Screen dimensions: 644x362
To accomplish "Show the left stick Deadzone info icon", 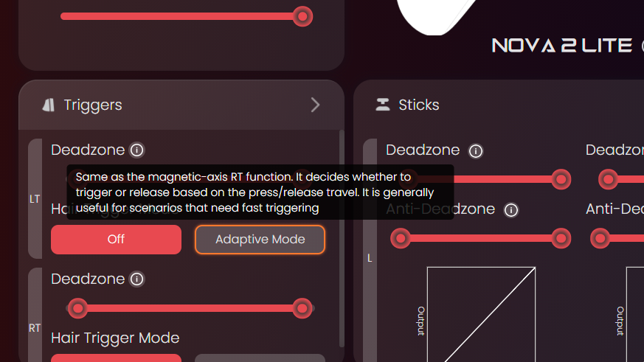I will (x=476, y=151).
